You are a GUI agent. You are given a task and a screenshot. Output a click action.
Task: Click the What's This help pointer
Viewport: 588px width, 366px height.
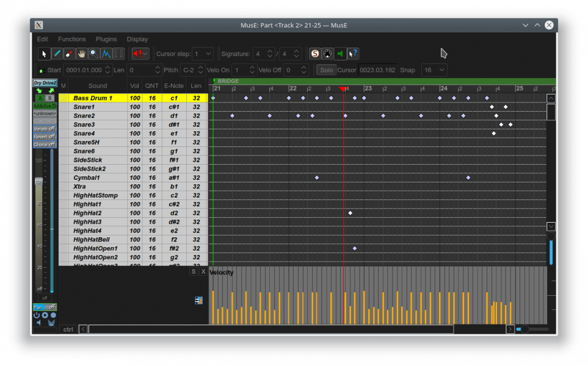point(352,54)
